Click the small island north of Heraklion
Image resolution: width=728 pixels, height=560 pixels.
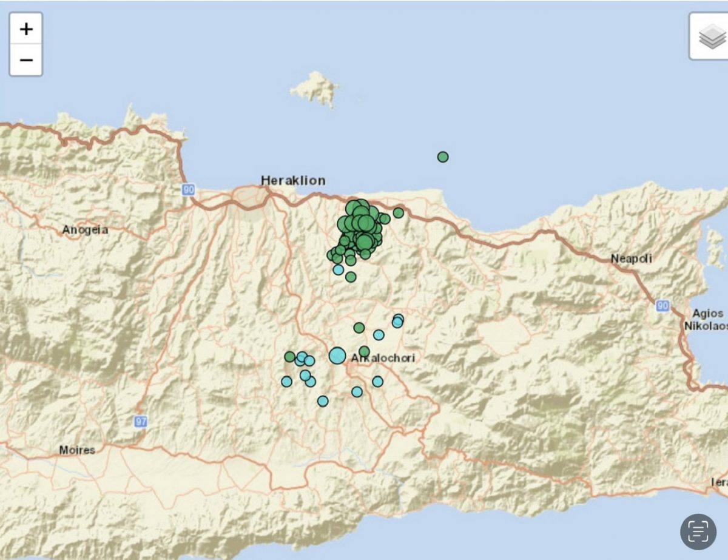[315, 89]
